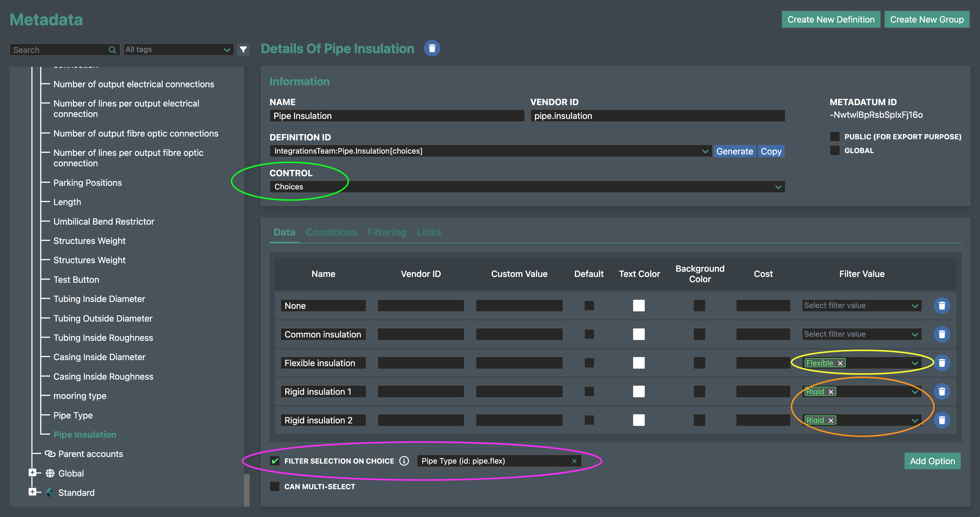980x517 pixels.
Task: Click Custom Value field for None row
Action: point(519,306)
